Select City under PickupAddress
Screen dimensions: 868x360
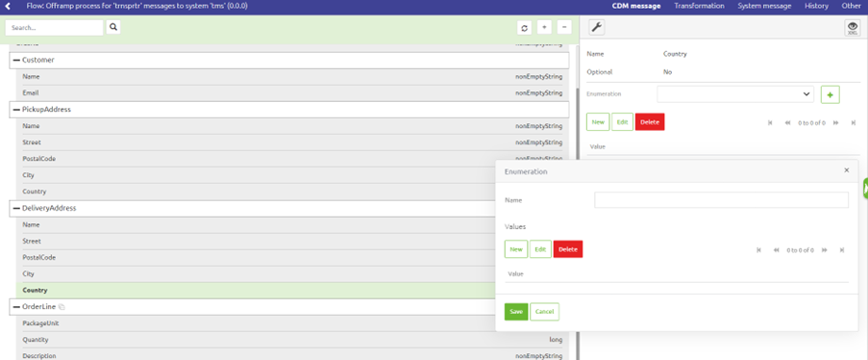[292, 175]
